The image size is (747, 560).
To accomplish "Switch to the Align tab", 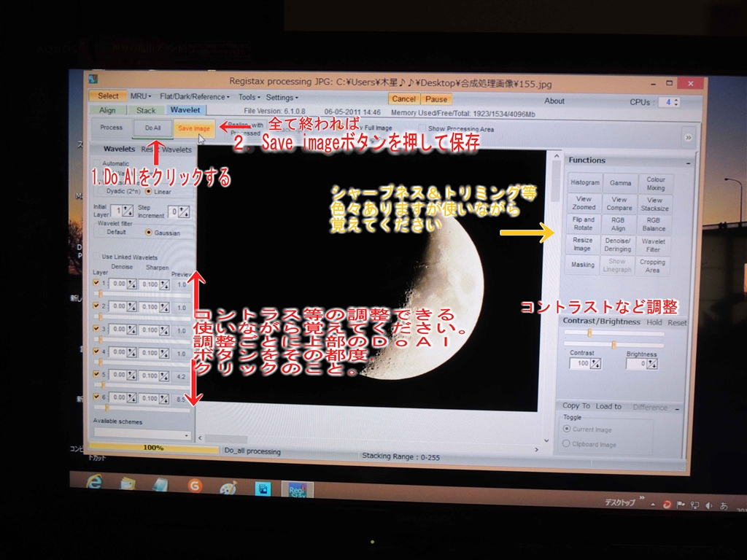I will tap(107, 110).
